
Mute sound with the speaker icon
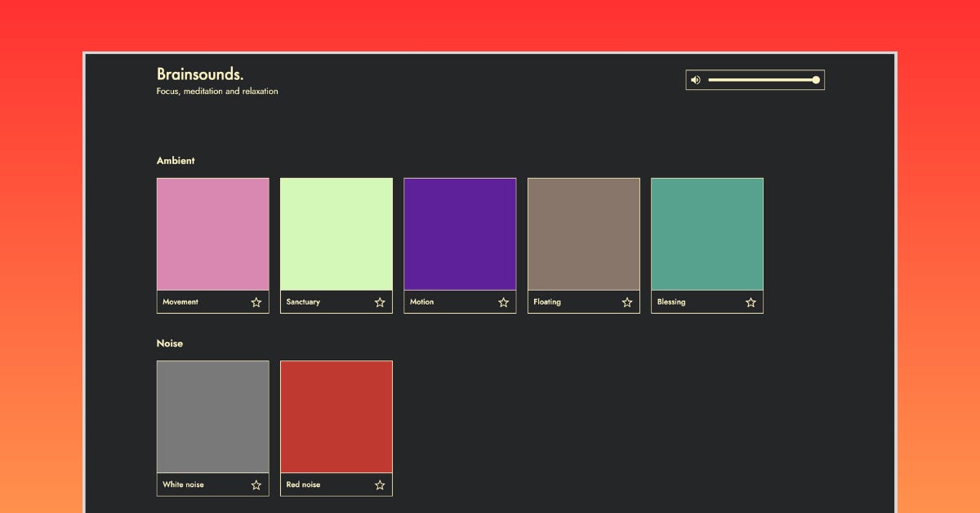pyautogui.click(x=696, y=80)
